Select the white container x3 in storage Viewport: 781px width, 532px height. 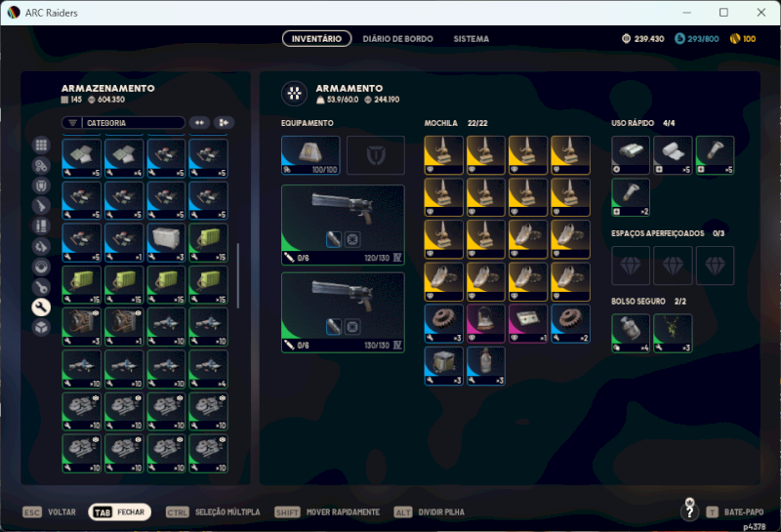click(x=166, y=243)
